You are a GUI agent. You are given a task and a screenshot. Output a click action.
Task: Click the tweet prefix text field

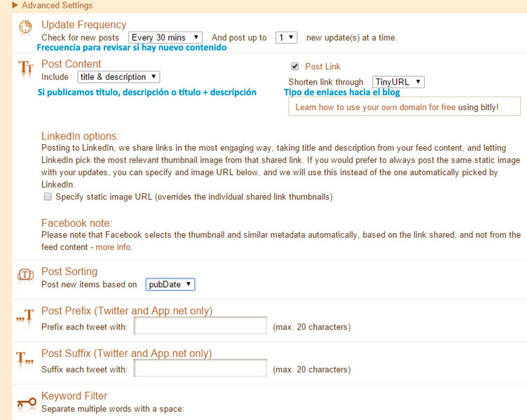coord(200,326)
